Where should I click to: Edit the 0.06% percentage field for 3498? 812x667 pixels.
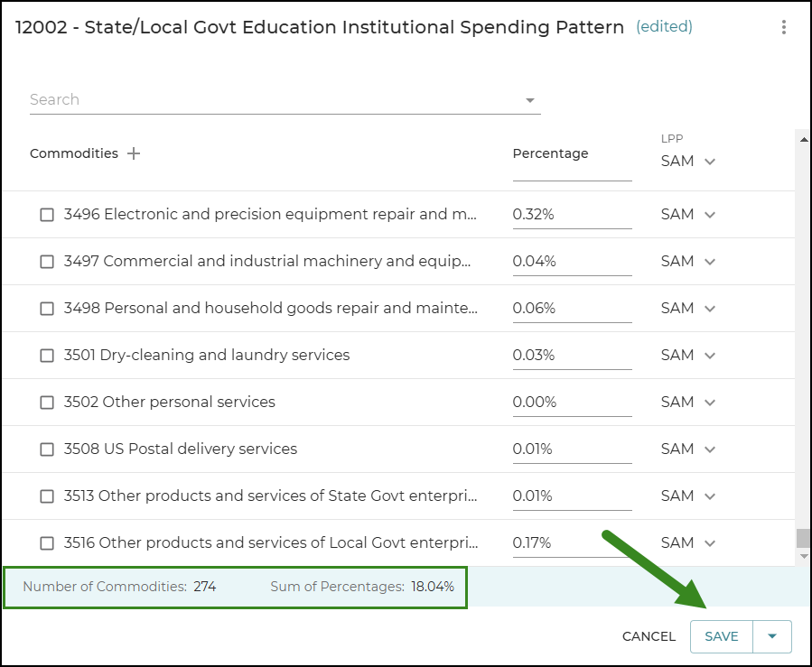click(x=572, y=309)
